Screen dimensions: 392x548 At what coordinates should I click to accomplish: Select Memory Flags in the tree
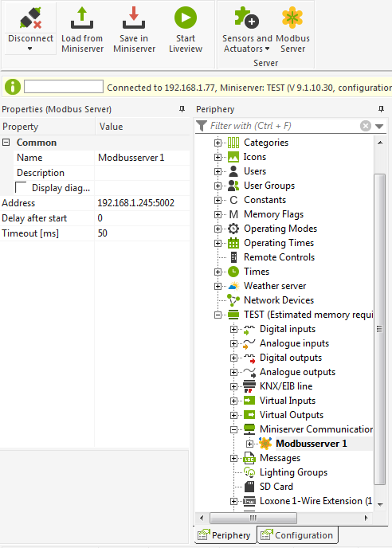click(x=273, y=214)
